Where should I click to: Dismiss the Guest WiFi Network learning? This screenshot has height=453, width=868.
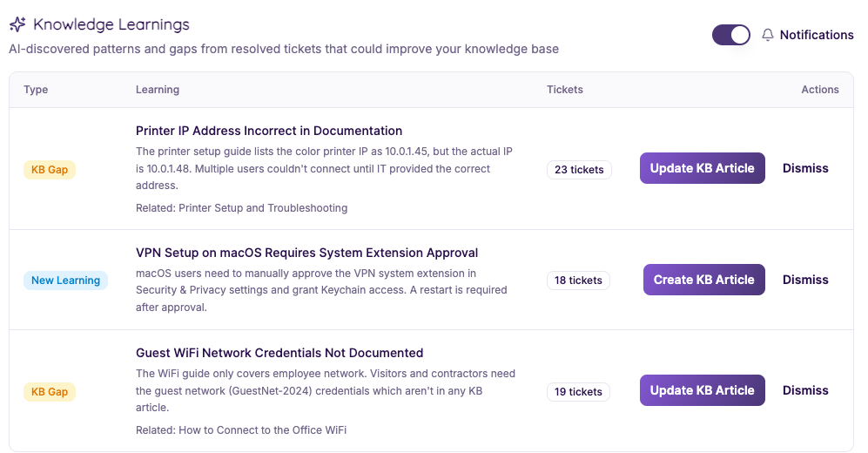[x=805, y=390]
